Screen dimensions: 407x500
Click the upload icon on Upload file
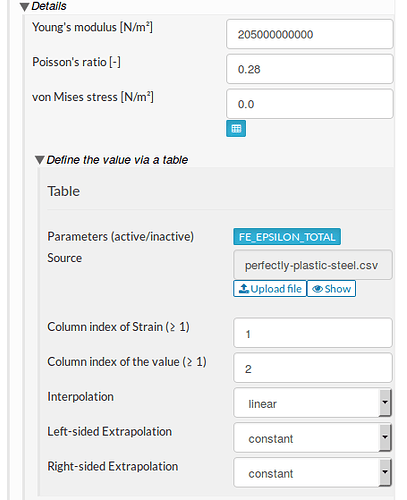coord(244,288)
